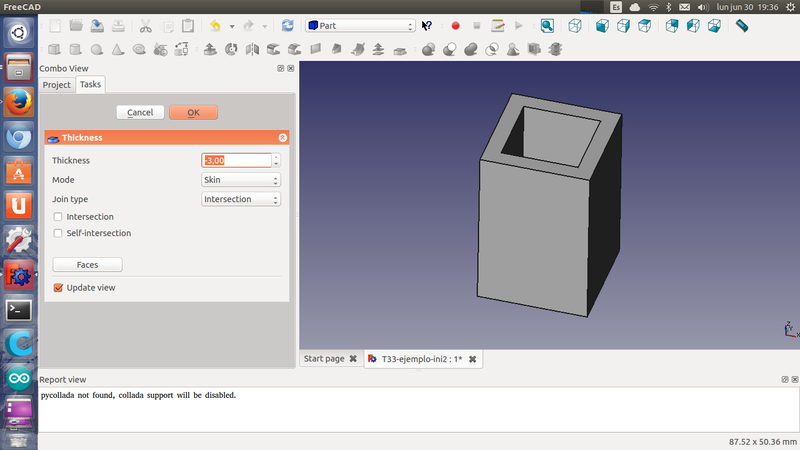Enable the Intersection checkbox

(58, 217)
